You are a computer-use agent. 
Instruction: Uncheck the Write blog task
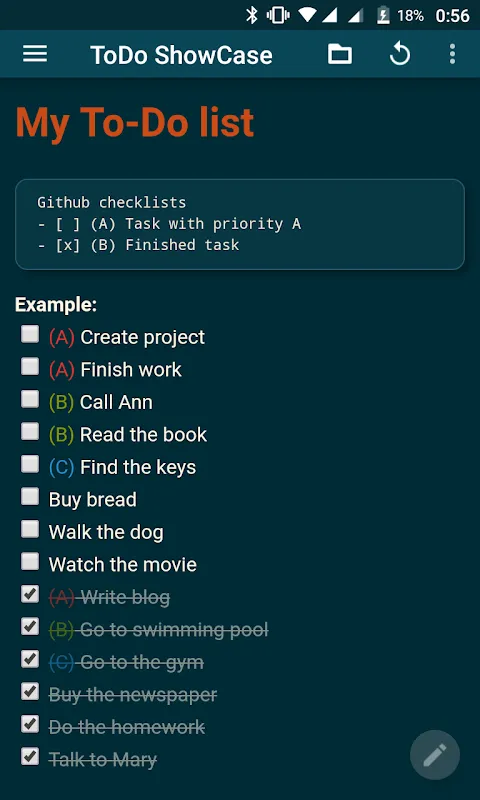(x=30, y=594)
